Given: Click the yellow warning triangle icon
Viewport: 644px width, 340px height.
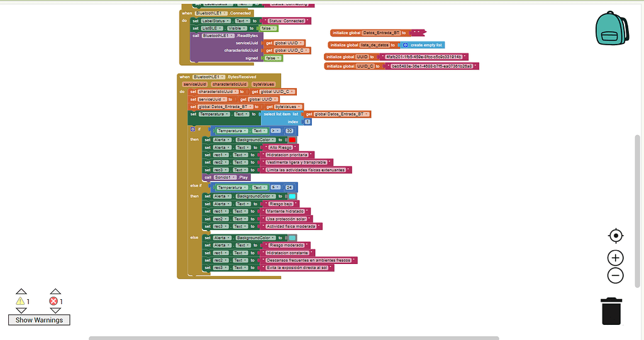Looking at the screenshot, I should [20, 302].
